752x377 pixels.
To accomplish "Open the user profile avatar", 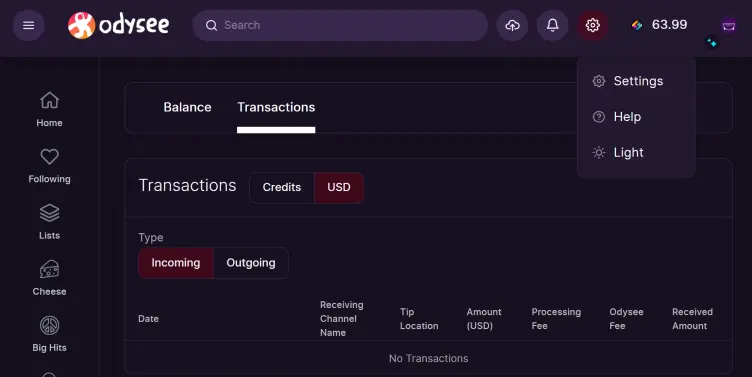I will click(728, 25).
